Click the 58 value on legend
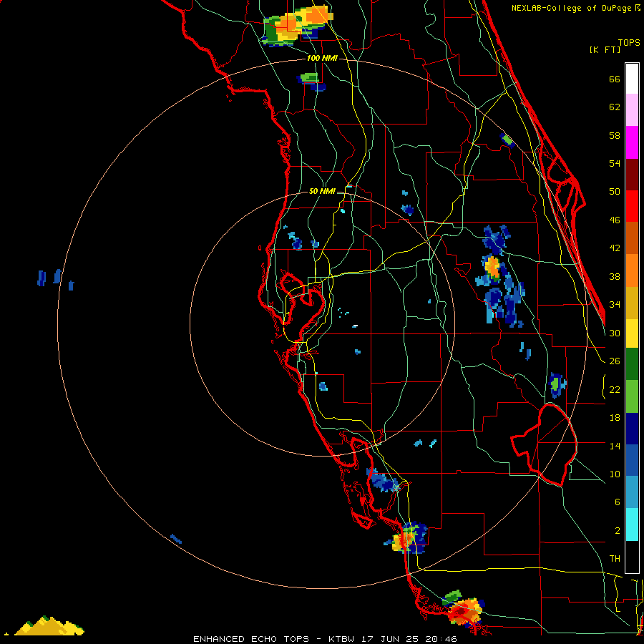 [615, 135]
